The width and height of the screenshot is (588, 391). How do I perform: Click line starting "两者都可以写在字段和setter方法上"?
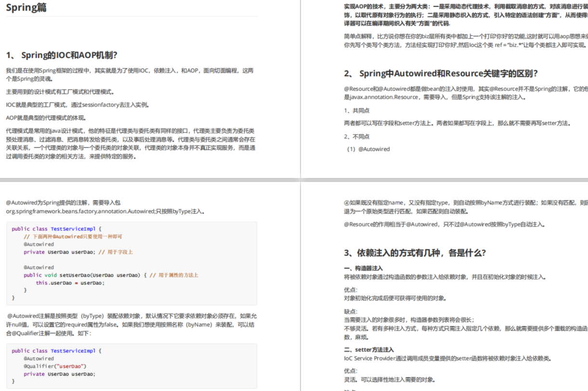click(x=457, y=123)
